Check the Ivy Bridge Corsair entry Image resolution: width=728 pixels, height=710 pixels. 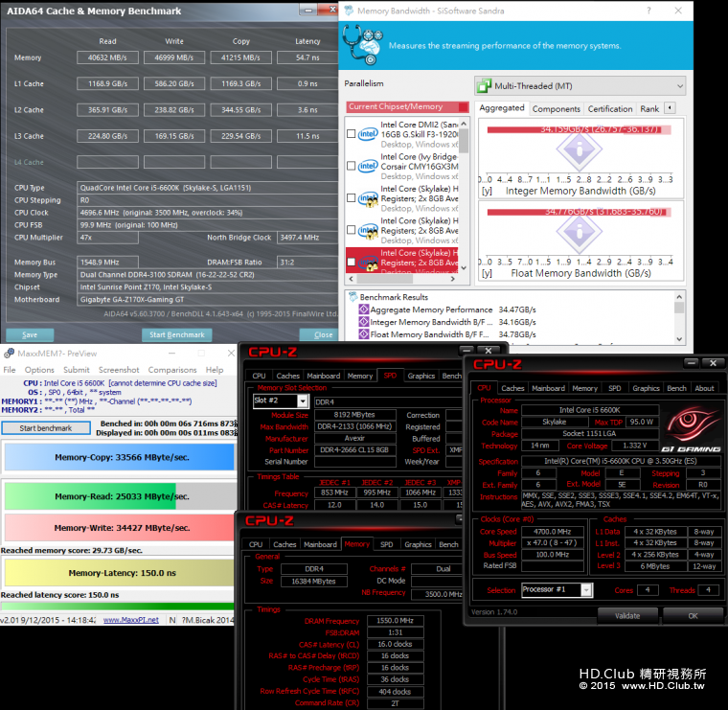352,166
